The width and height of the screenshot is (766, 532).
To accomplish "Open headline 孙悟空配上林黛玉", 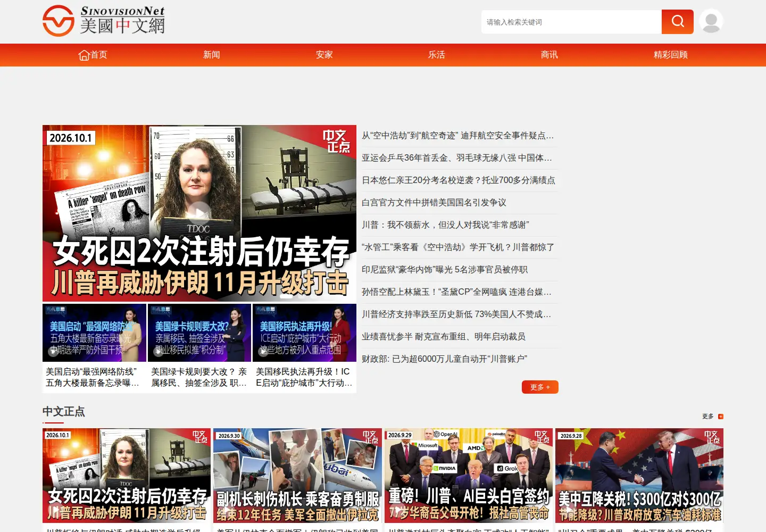I will click(457, 292).
